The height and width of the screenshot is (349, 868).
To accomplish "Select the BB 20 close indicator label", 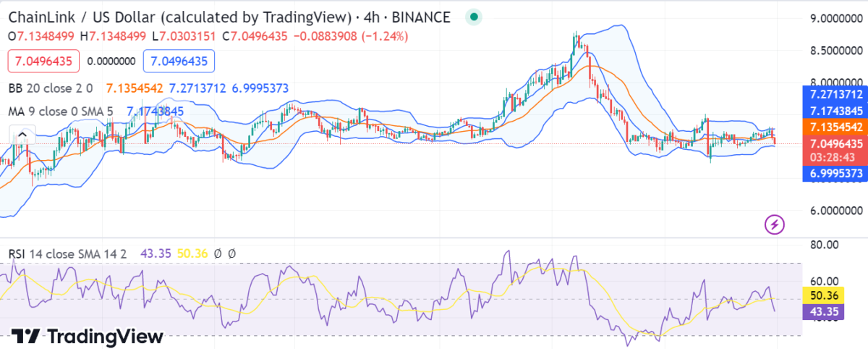I will click(x=51, y=88).
